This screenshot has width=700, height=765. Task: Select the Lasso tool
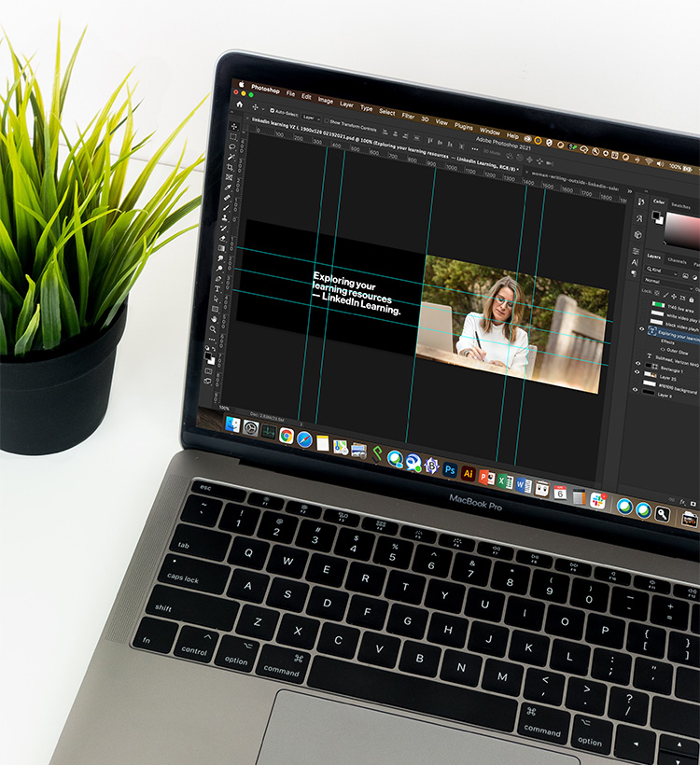231,146
